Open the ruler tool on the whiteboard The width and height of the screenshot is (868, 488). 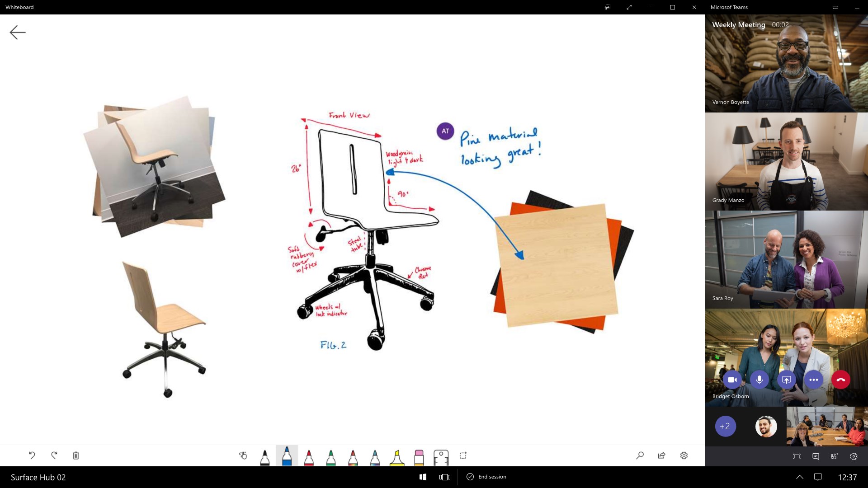coord(441,456)
